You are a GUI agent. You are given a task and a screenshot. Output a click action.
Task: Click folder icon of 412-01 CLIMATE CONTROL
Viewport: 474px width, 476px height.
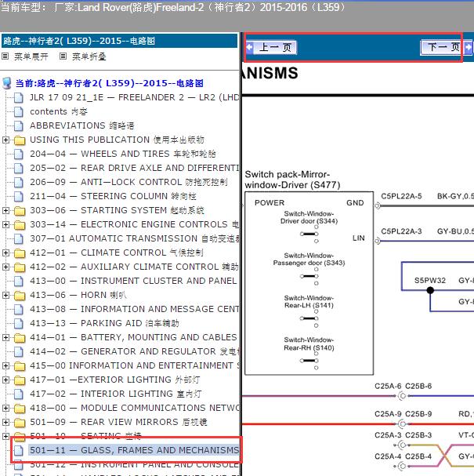pyautogui.click(x=20, y=253)
